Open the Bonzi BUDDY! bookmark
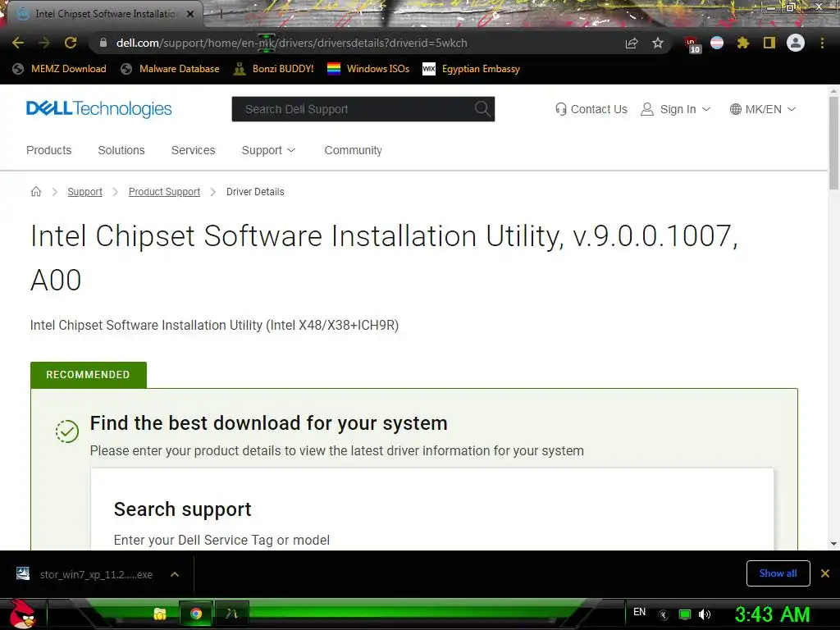The image size is (840, 630). pyautogui.click(x=274, y=69)
